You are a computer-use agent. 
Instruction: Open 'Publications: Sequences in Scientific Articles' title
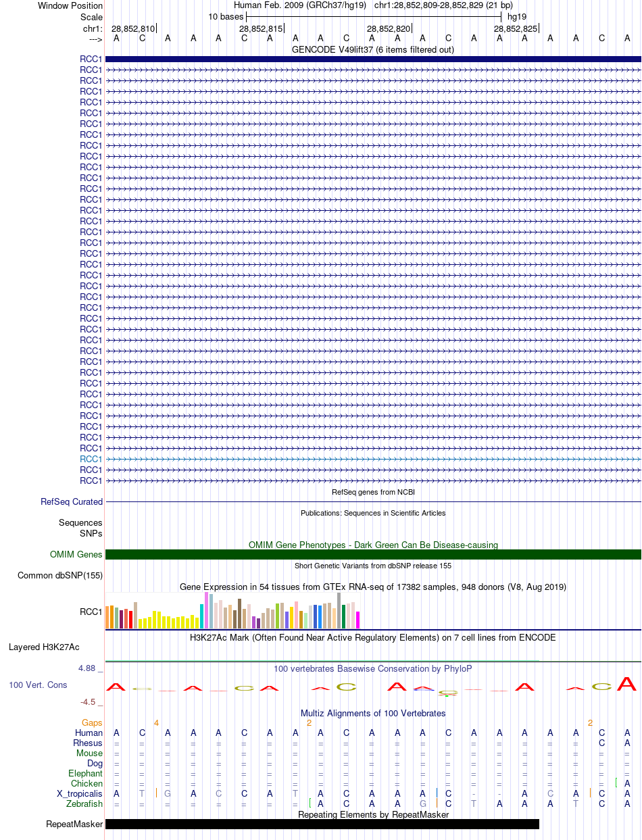click(x=373, y=513)
